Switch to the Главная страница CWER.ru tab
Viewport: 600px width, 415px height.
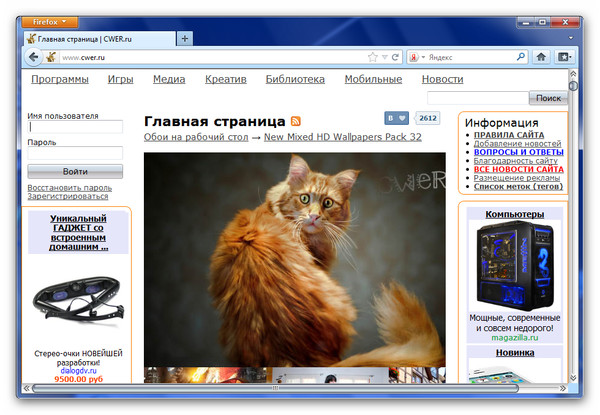click(x=95, y=38)
